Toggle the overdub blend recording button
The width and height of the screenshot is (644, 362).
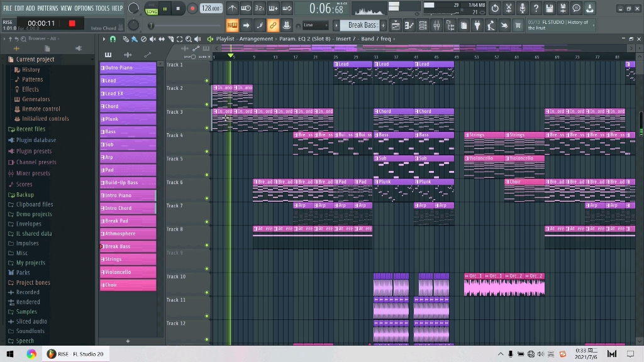(273, 8)
